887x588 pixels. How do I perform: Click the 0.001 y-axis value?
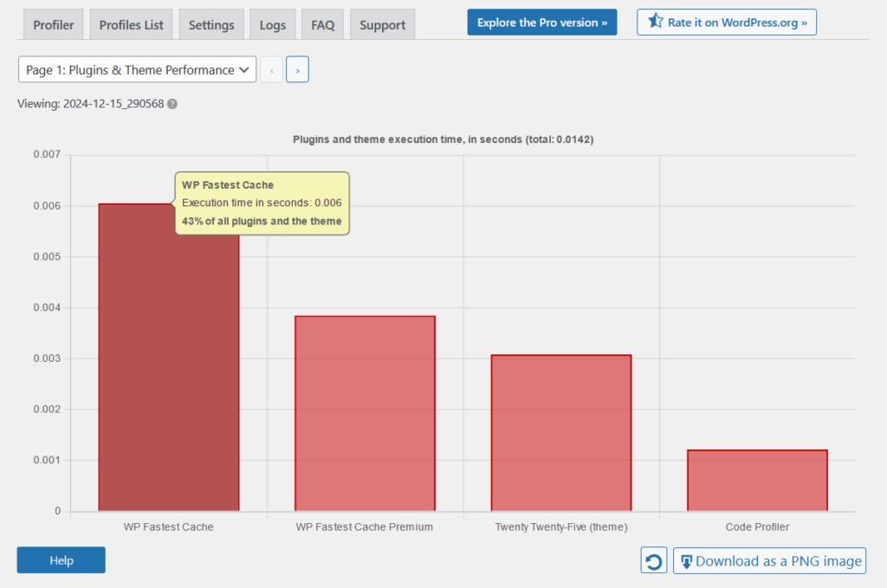pyautogui.click(x=47, y=460)
